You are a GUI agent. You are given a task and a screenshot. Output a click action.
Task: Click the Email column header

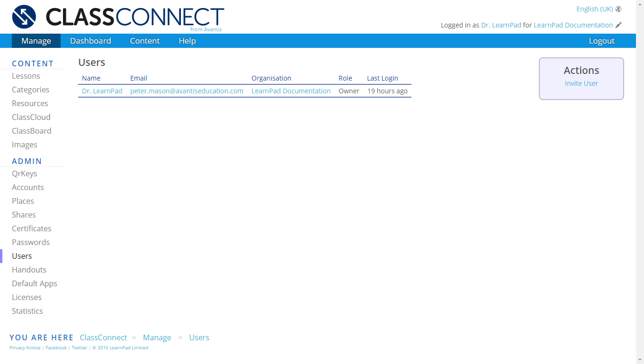pyautogui.click(x=139, y=78)
